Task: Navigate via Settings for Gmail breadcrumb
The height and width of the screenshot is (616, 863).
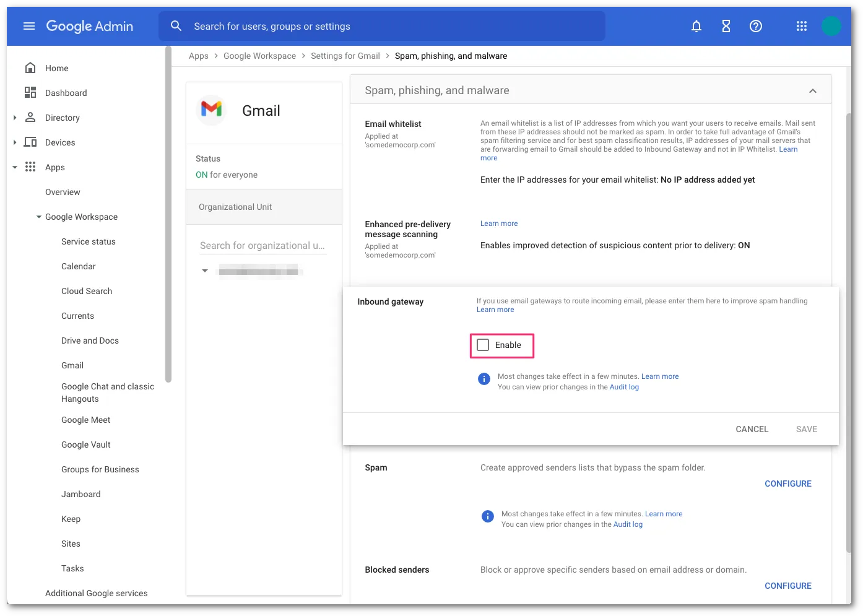Action: pyautogui.click(x=345, y=56)
